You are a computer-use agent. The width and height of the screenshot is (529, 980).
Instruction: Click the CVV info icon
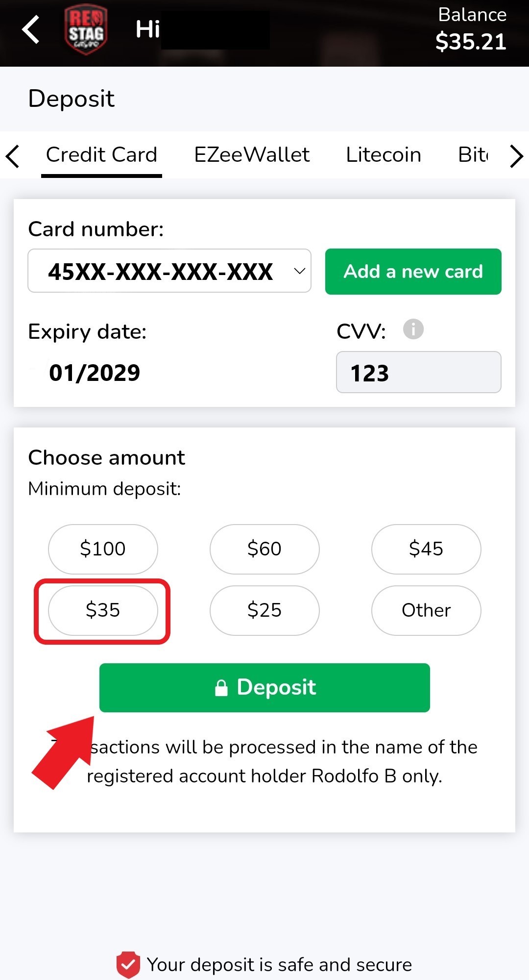413,329
